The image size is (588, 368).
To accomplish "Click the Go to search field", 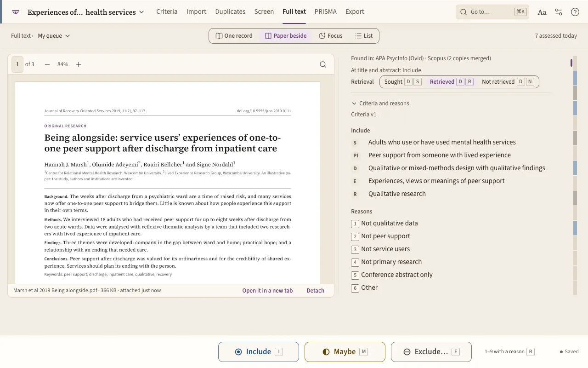I will pos(492,12).
